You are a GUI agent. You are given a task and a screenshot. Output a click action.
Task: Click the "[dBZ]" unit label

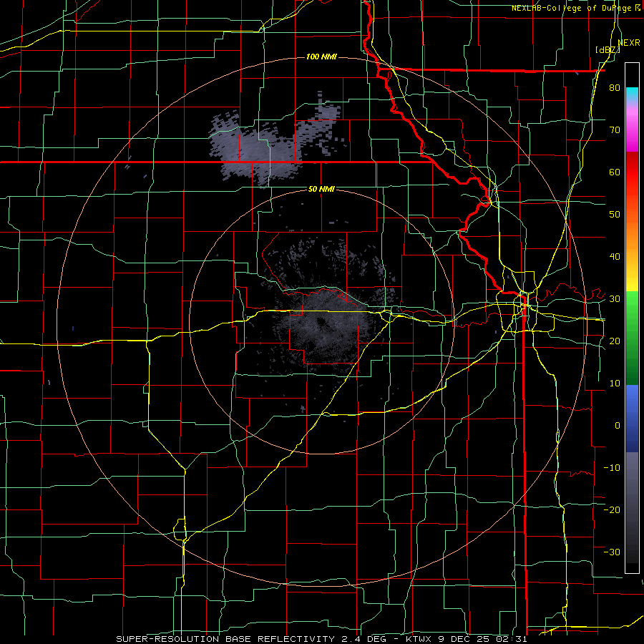608,50
